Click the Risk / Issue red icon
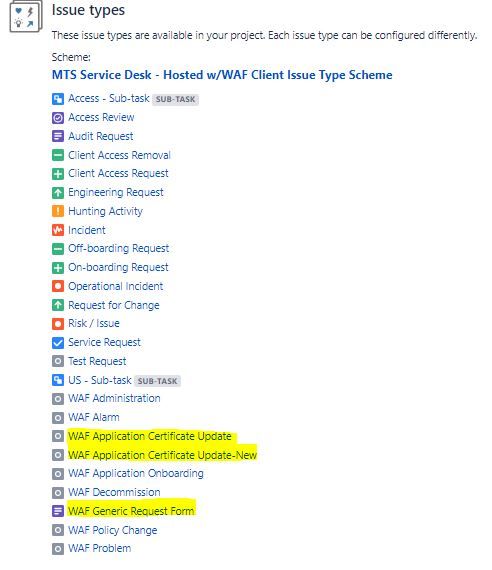 pos(58,324)
